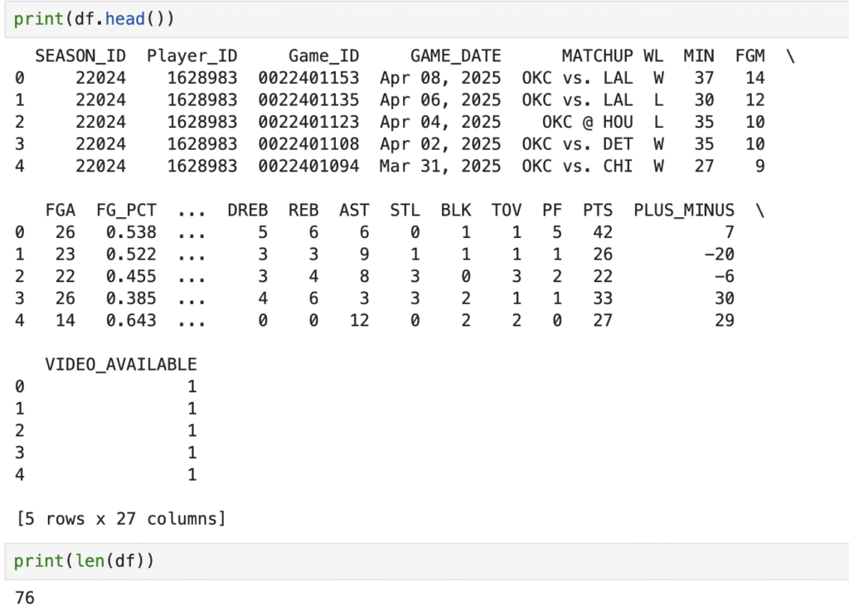Click the AST value 12
The height and width of the screenshot is (616, 849).
tap(360, 321)
